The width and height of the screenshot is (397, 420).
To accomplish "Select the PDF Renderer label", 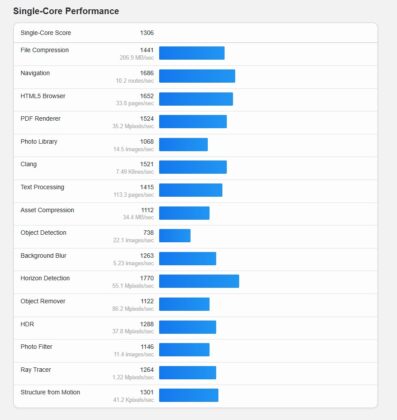I will point(40,119).
